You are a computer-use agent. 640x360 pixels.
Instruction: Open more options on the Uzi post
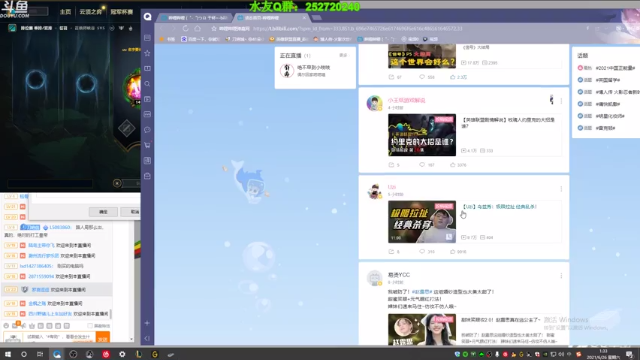click(561, 189)
